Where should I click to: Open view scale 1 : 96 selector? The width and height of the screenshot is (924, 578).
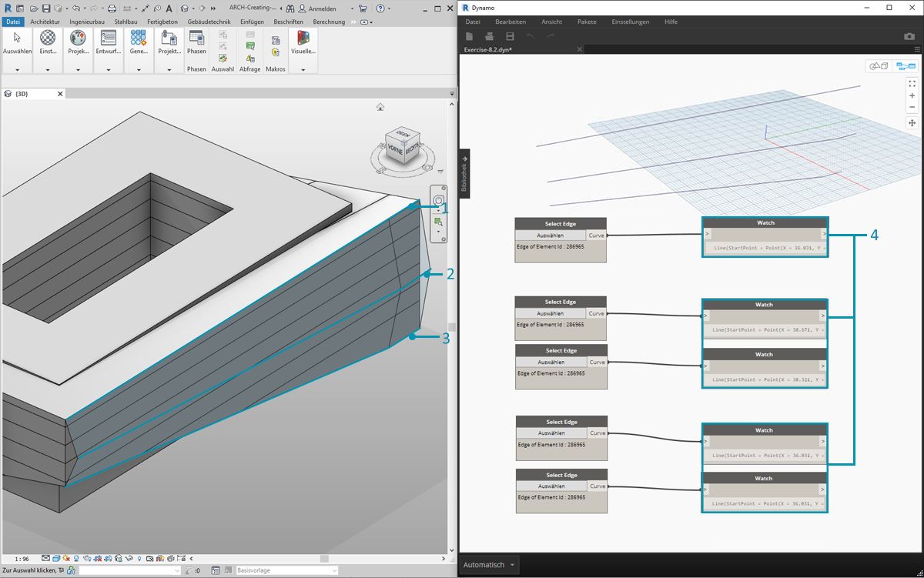[x=21, y=559]
